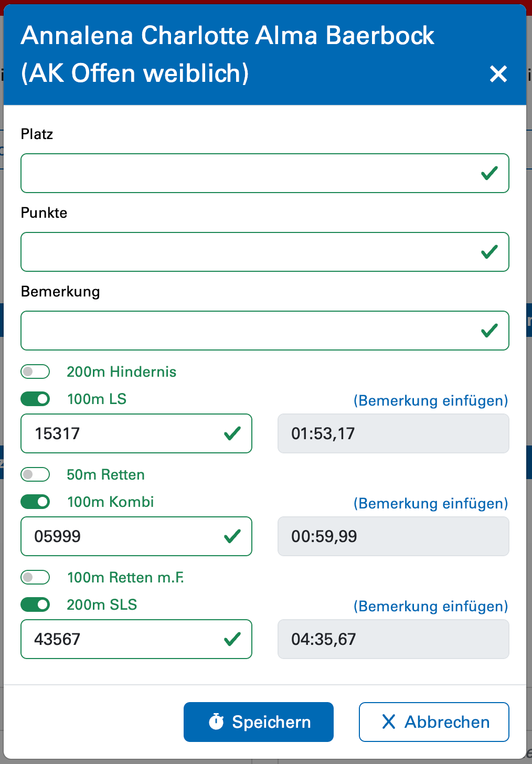This screenshot has height=764, width=532.
Task: Click the Platz input field
Action: click(x=249, y=173)
